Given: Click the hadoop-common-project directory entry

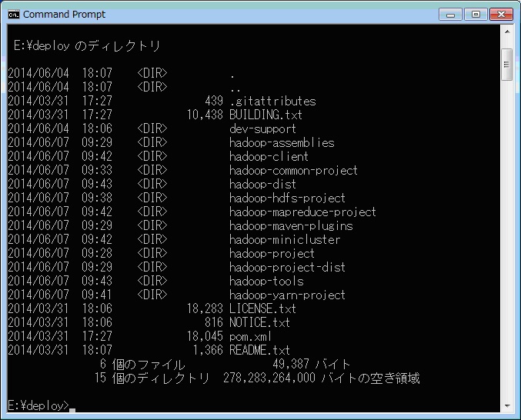Looking at the screenshot, I should [x=293, y=170].
